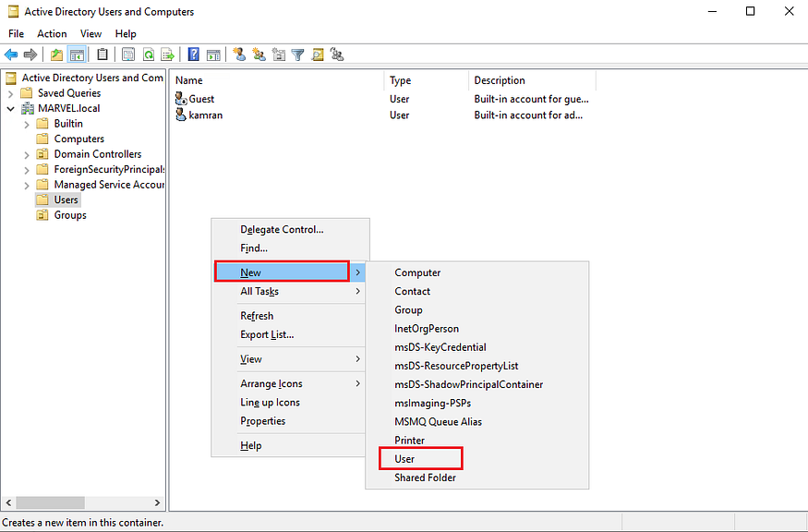Select User from the New submenu
This screenshot has height=532, width=808.
tap(405, 458)
